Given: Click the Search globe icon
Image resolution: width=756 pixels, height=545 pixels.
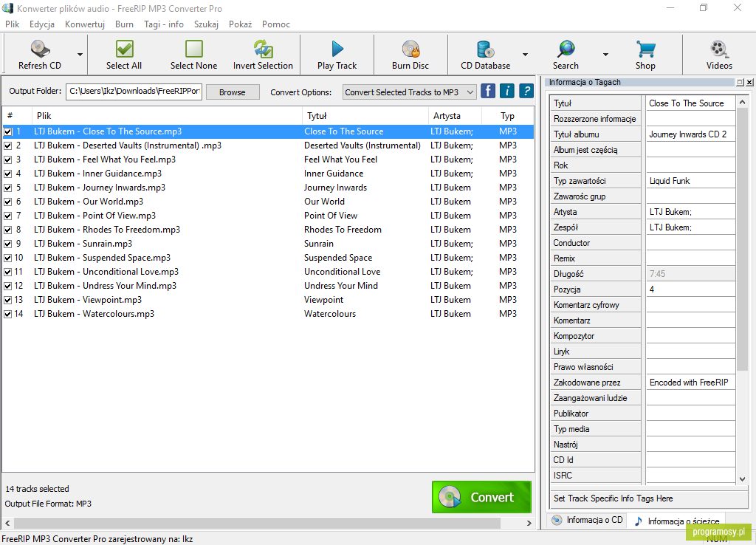Looking at the screenshot, I should point(566,49).
